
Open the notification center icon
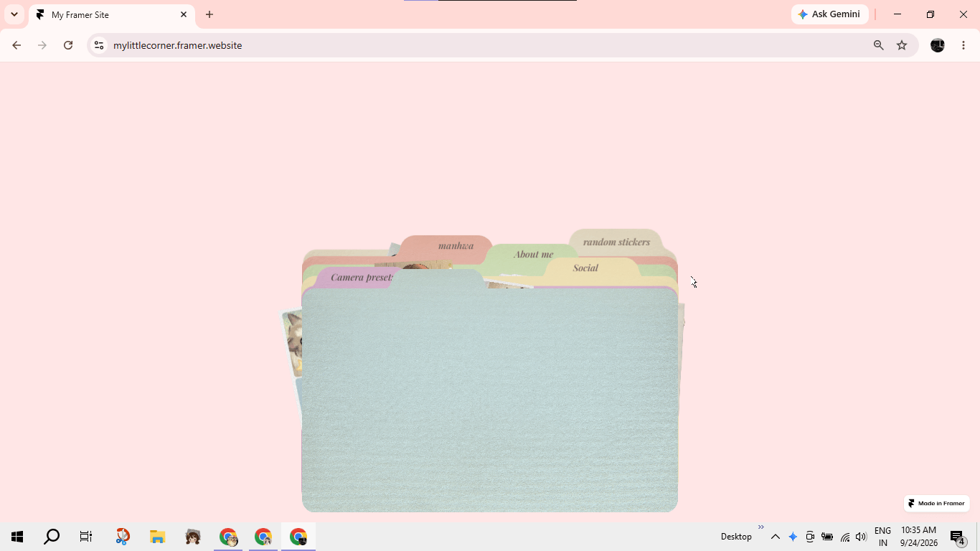(x=958, y=537)
